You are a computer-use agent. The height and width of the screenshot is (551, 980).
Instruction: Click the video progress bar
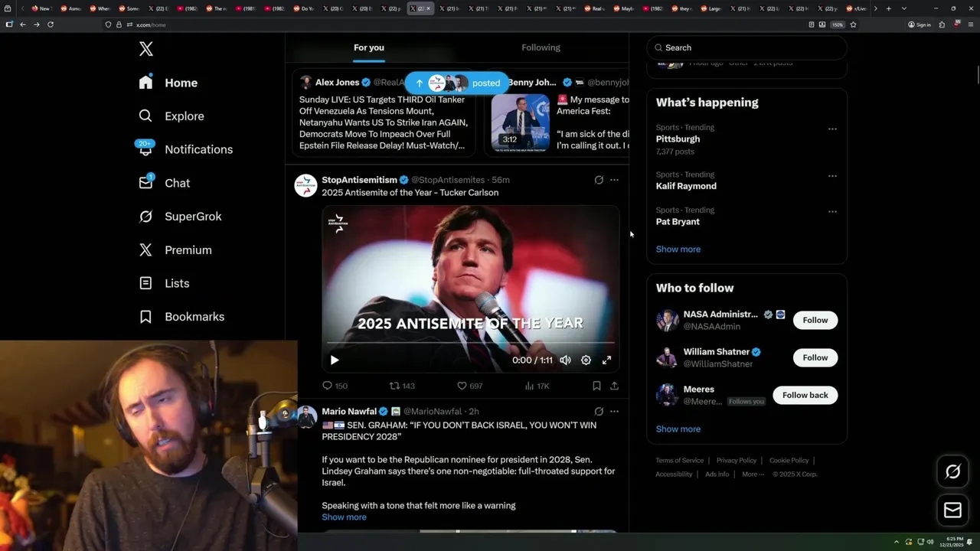click(x=470, y=343)
